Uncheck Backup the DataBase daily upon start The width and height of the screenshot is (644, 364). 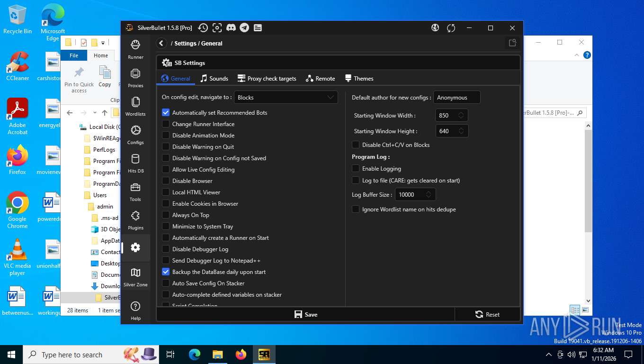coord(166,272)
